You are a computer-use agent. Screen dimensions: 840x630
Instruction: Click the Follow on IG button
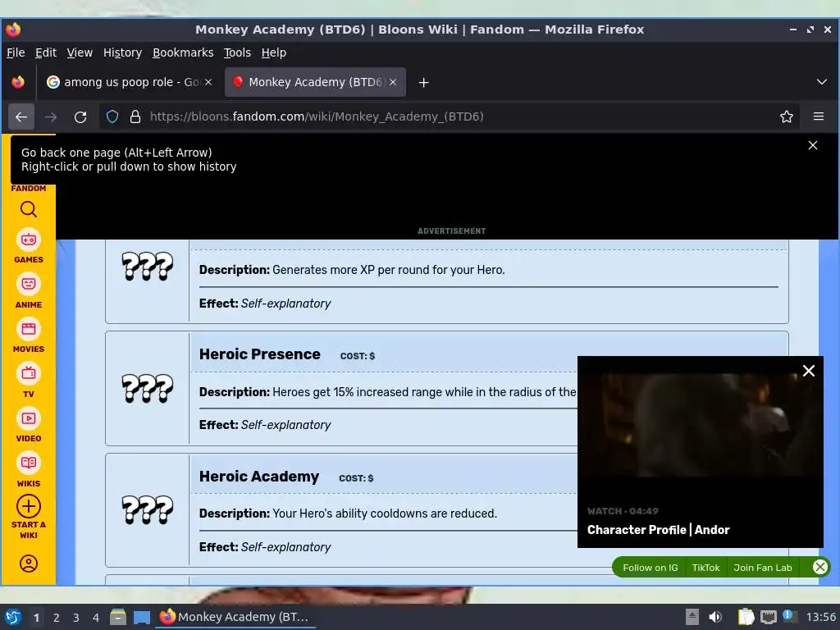(x=650, y=568)
